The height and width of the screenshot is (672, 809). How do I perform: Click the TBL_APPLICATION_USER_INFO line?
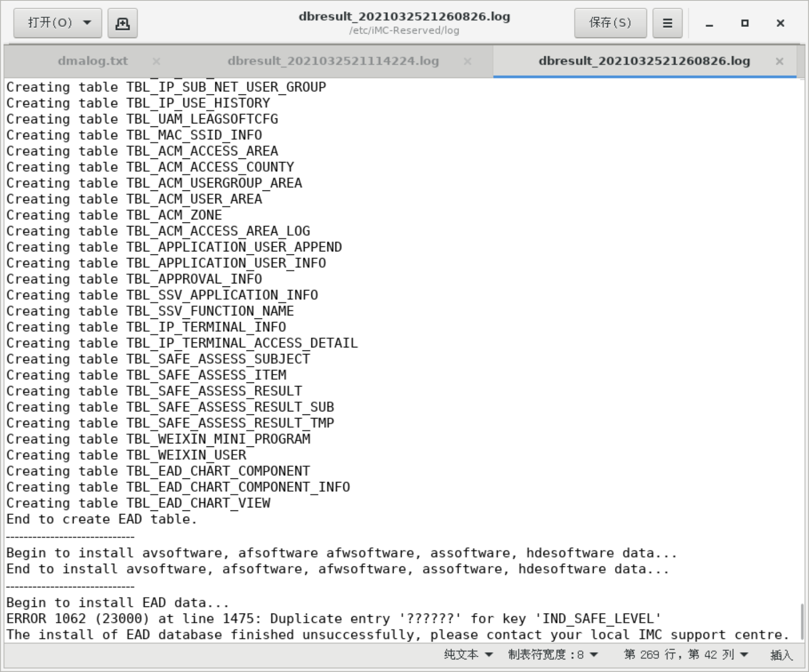click(166, 263)
